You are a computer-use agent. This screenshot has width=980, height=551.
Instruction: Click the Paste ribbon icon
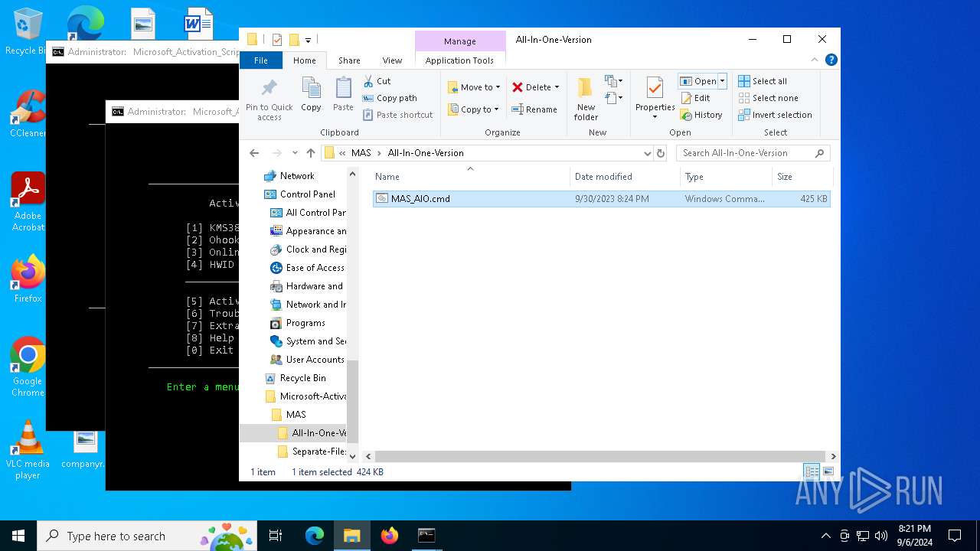pos(343,95)
